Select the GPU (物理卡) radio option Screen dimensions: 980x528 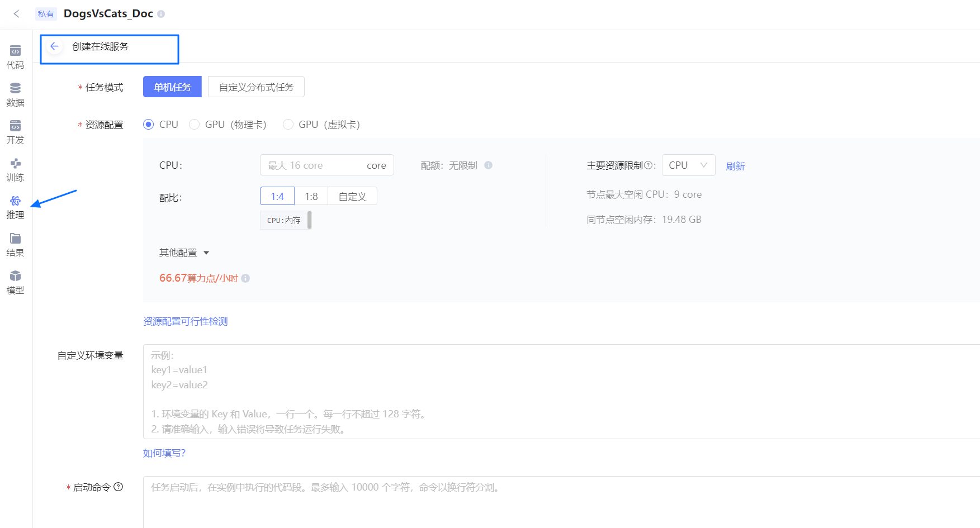pos(194,125)
